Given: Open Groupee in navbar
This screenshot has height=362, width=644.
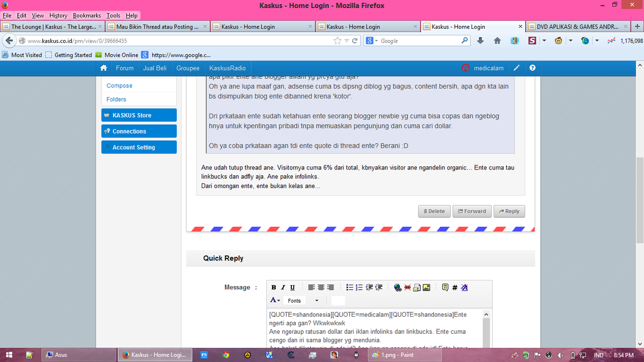Looking at the screenshot, I should (188, 68).
